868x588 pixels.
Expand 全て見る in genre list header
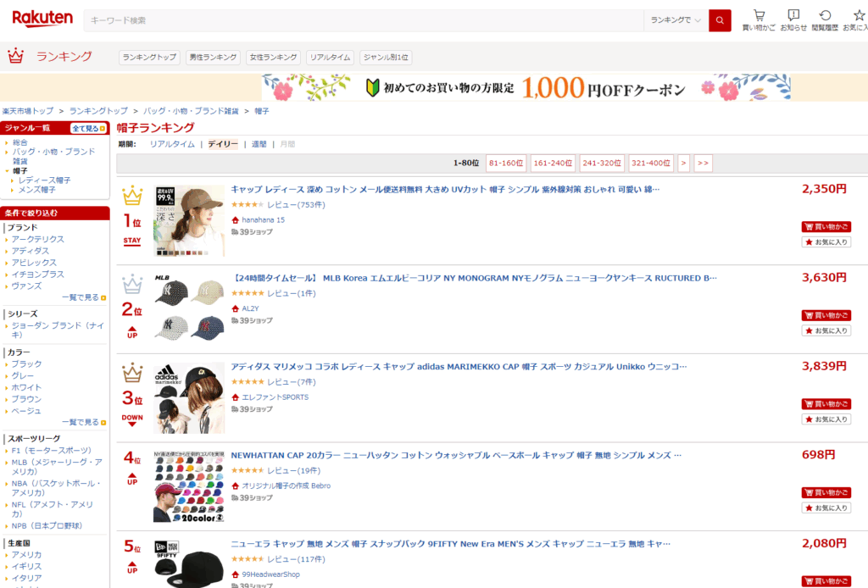[x=88, y=128]
